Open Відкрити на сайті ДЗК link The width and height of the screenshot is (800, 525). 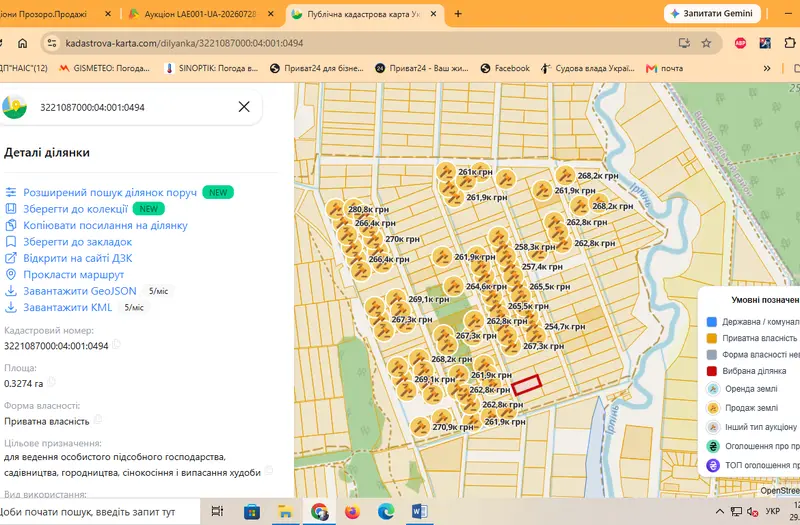(x=78, y=258)
